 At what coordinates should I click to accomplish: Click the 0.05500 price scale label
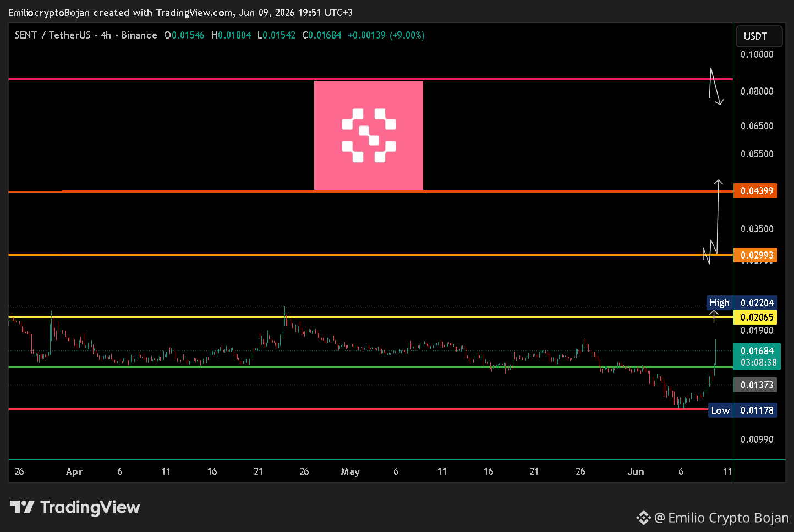(757, 154)
